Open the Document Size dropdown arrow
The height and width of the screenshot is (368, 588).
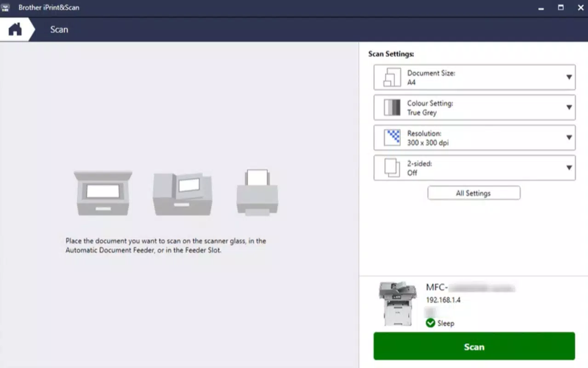(x=569, y=77)
